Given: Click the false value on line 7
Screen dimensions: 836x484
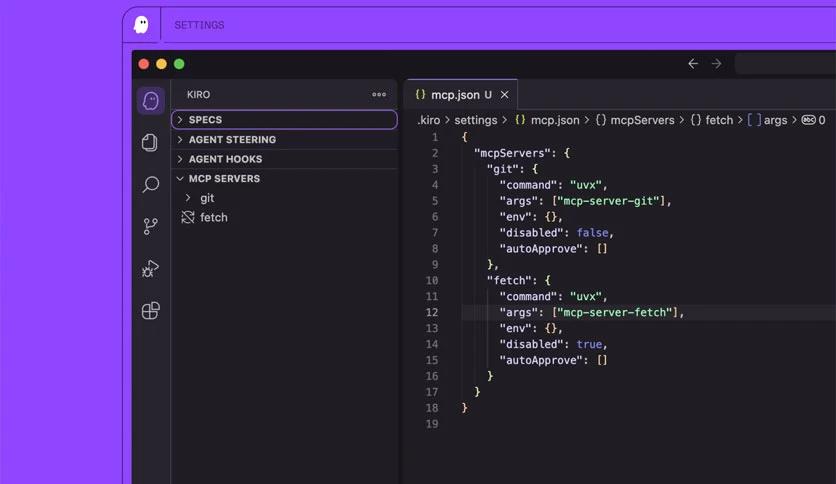Looking at the screenshot, I should pos(592,232).
